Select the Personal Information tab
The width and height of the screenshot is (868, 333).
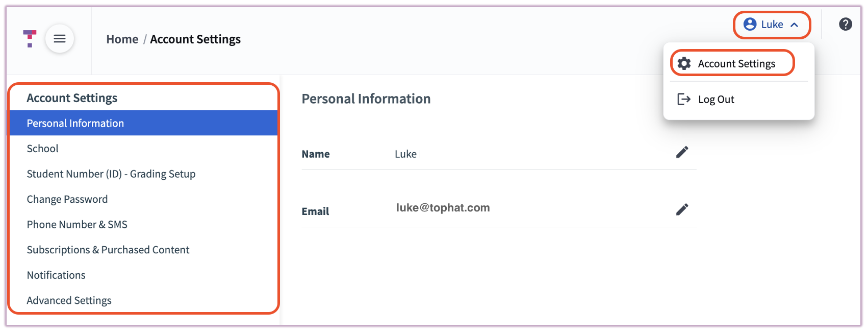coord(75,123)
